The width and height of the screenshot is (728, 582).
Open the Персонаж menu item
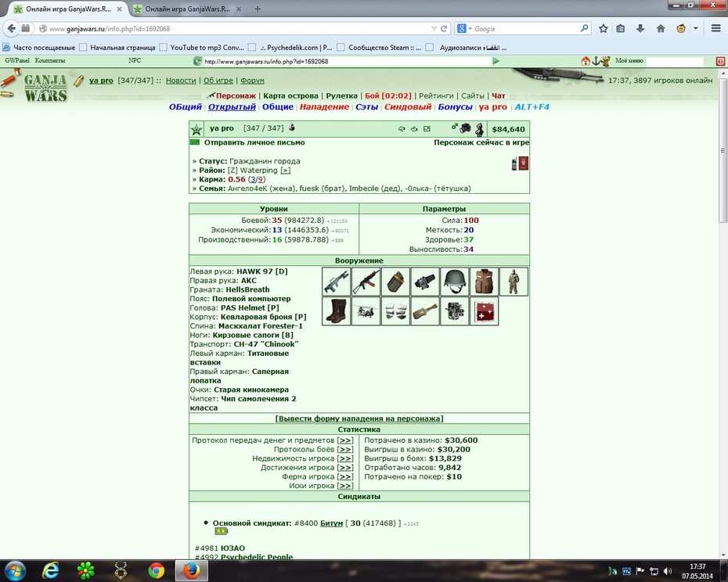(236, 95)
